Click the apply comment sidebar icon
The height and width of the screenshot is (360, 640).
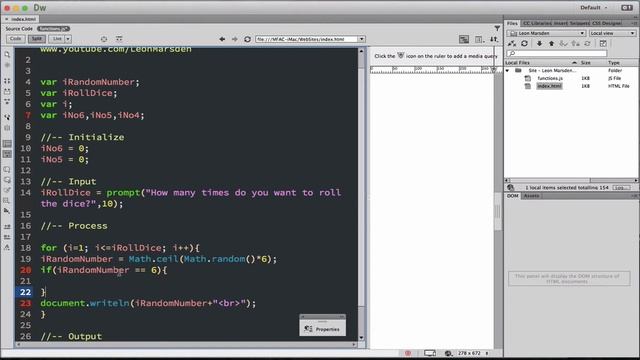tap(7, 169)
